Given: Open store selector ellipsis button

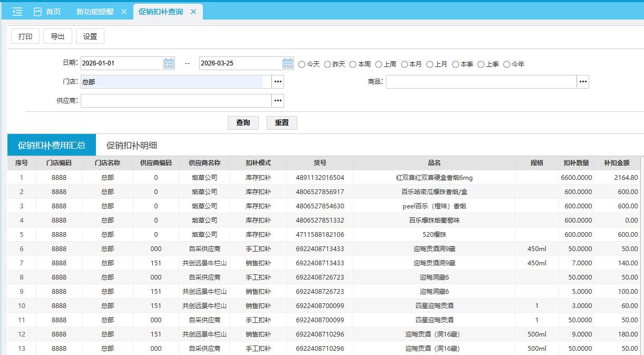Looking at the screenshot, I should 278,82.
